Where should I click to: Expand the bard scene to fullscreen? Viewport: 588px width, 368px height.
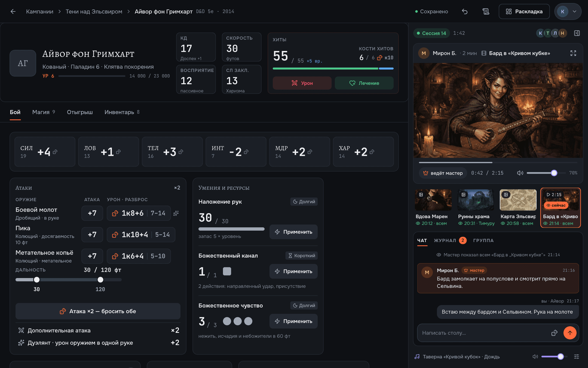point(573,53)
